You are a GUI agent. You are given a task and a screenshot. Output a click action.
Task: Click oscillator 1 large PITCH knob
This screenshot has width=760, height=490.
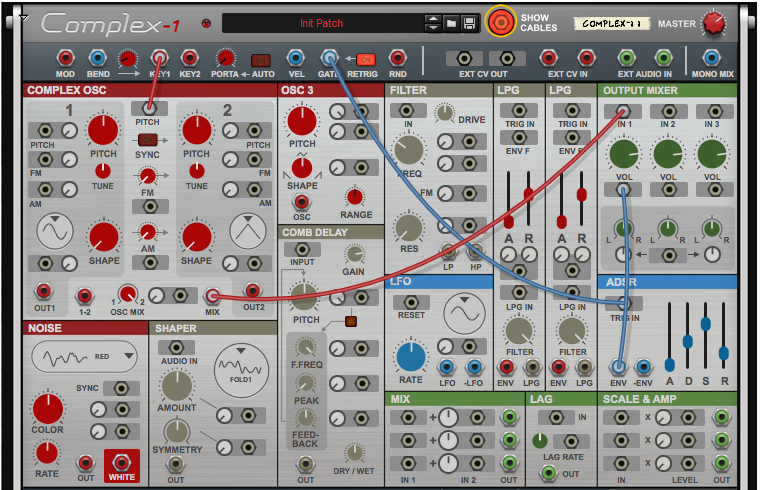(103, 130)
